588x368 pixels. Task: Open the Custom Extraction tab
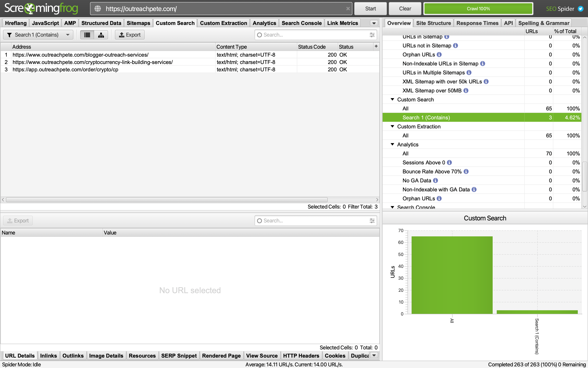tap(223, 23)
